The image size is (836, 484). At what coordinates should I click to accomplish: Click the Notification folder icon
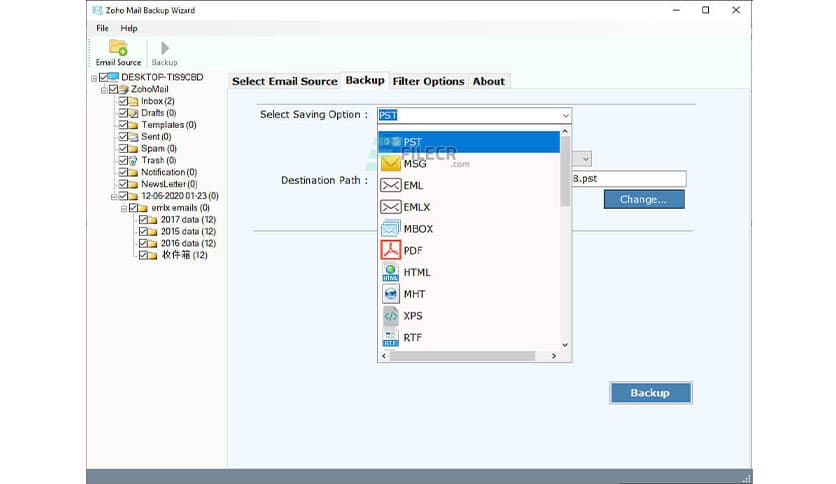tap(133, 172)
